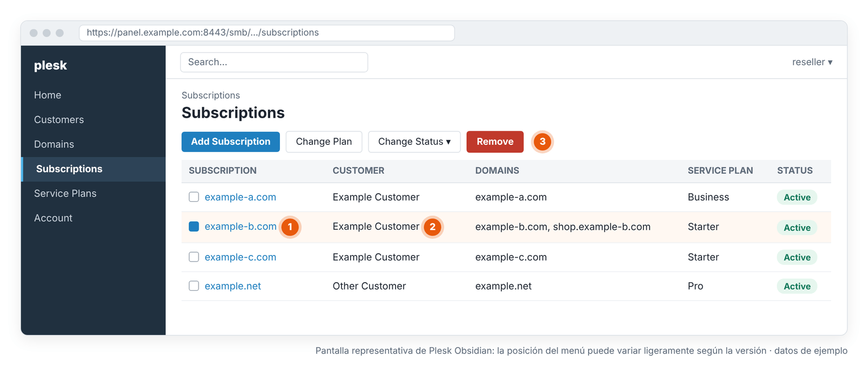Click the plesk logo in sidebar
This screenshot has height=377, width=868.
coord(50,65)
